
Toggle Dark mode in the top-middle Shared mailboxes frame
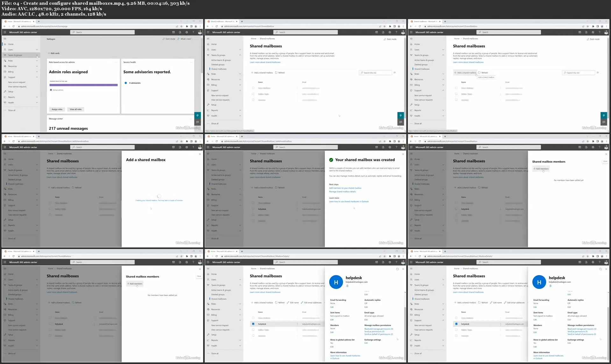[390, 39]
